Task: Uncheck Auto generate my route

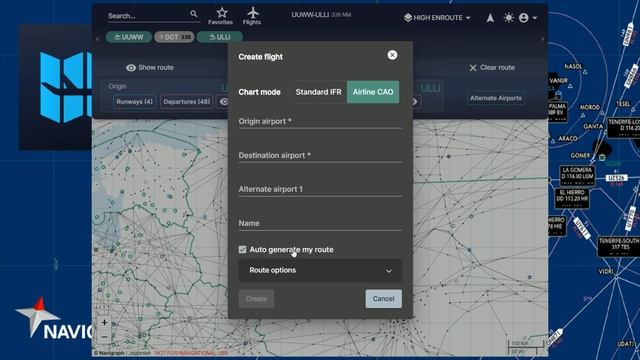Action: 242,249
